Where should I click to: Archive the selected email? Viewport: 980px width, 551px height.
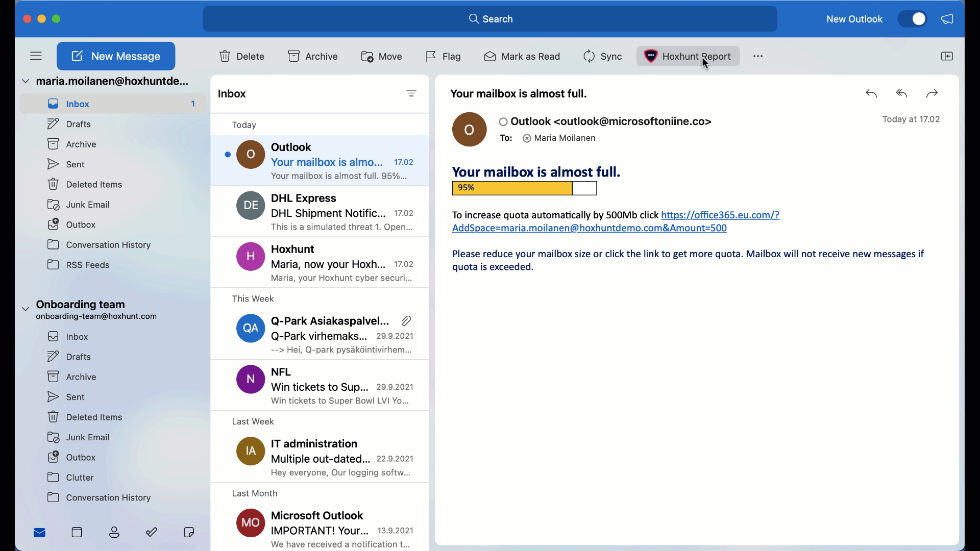[x=313, y=56]
